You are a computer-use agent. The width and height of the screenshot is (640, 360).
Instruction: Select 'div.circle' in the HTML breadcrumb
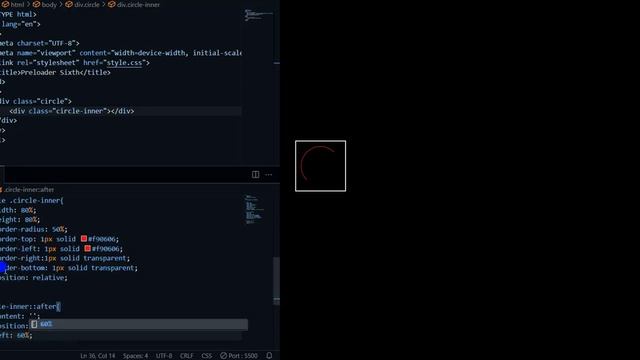point(82,4)
